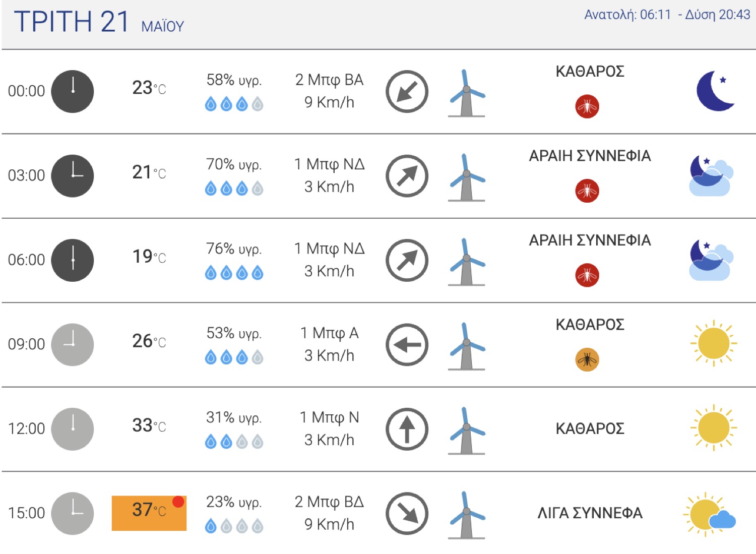The height and width of the screenshot is (554, 756).
Task: Select the highlighted orange 37°C temperature box
Action: 149,513
